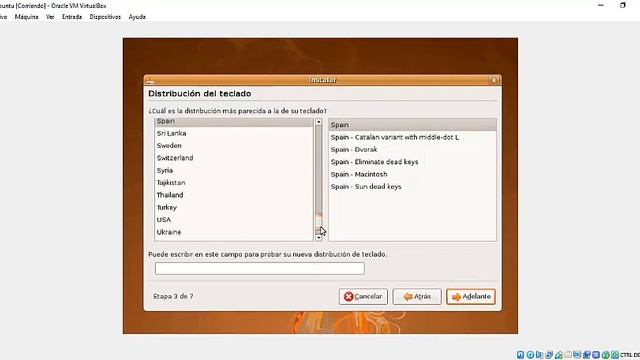This screenshot has width=640, height=360.
Task: Click the installer window menu icon
Action: click(150, 80)
